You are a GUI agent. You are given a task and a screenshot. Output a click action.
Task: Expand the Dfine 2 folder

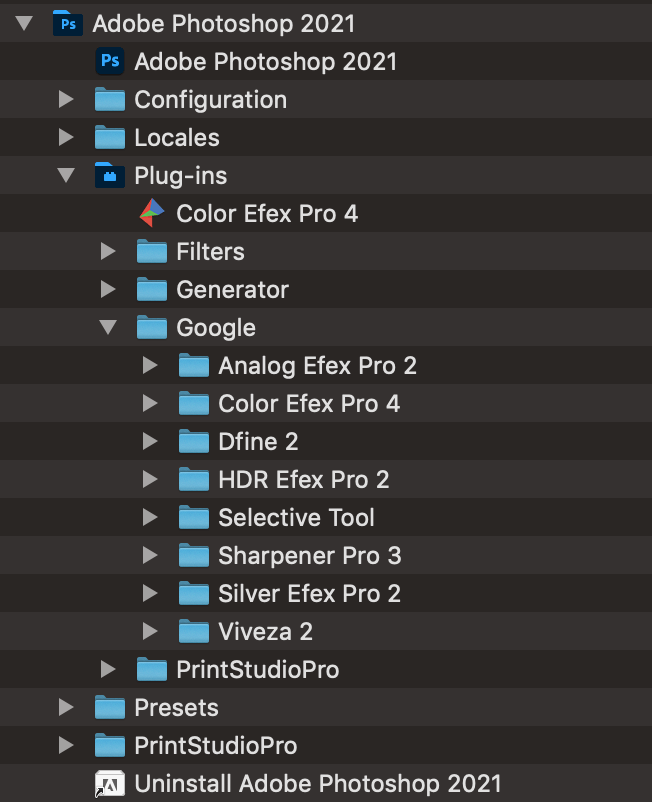click(151, 442)
